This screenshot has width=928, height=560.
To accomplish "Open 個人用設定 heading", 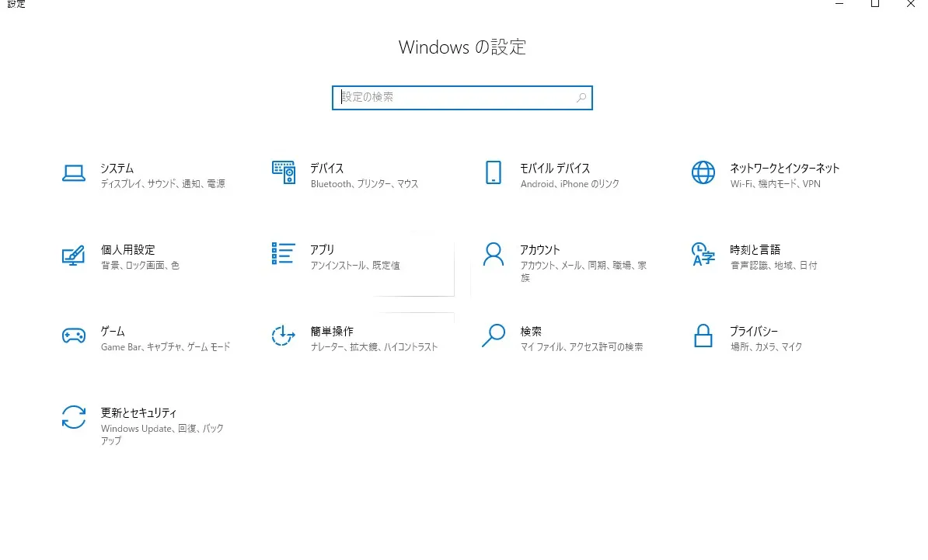I will click(x=127, y=250).
